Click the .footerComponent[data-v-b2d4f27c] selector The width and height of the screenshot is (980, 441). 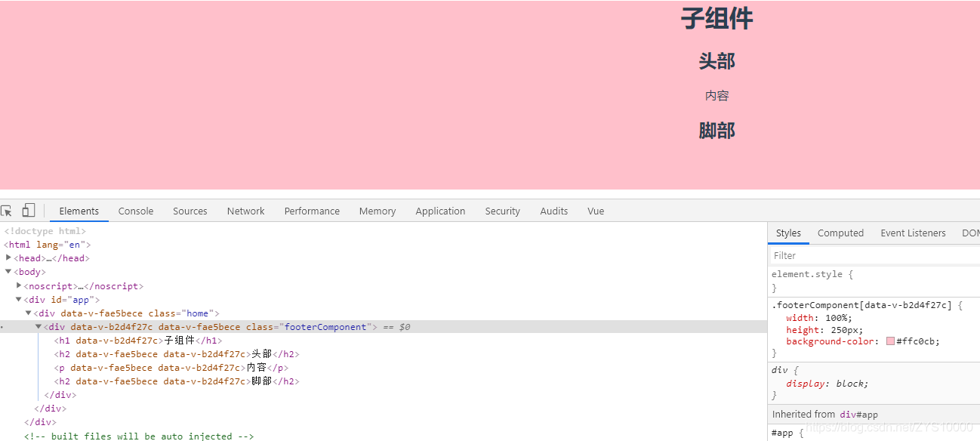(863, 305)
